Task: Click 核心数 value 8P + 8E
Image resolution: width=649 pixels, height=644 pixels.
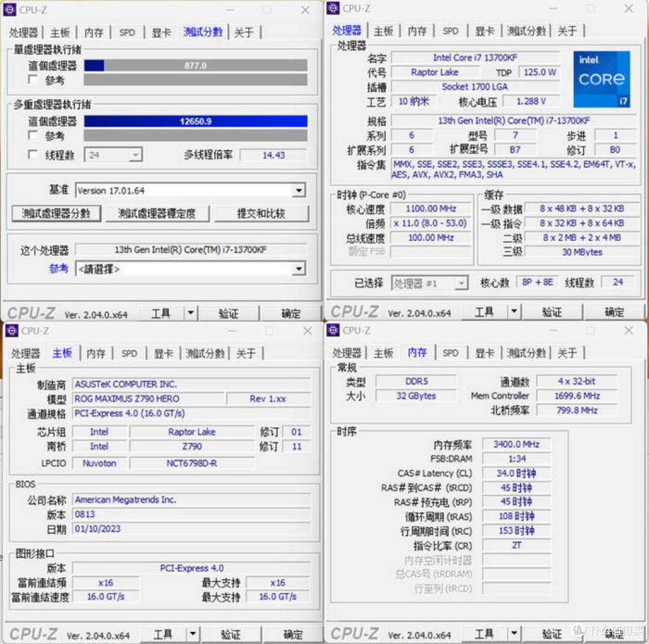Action: pos(537,282)
